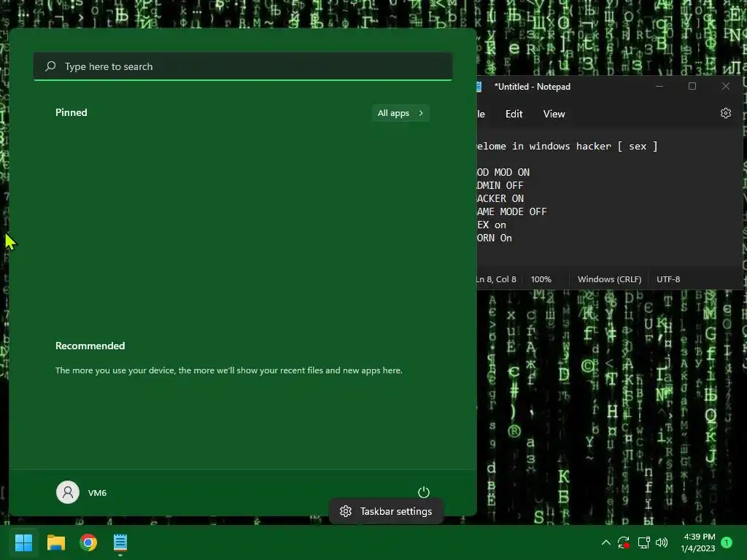747x560 pixels.
Task: Open the network tray icon
Action: [x=643, y=542]
